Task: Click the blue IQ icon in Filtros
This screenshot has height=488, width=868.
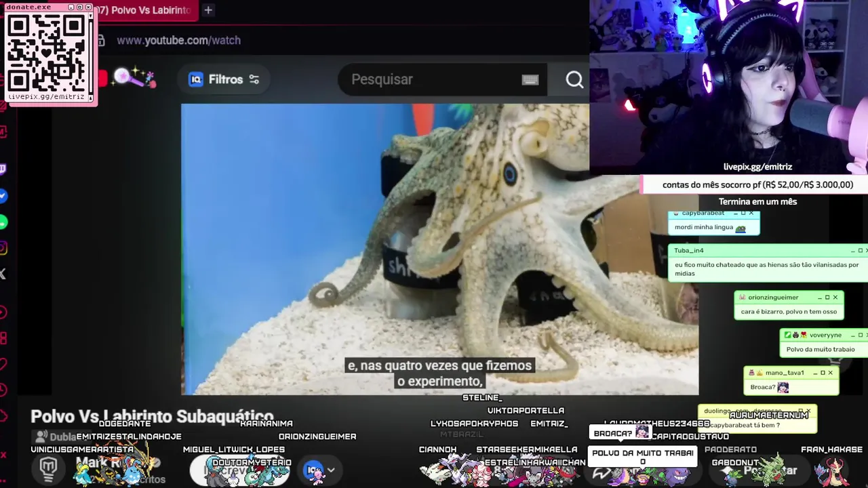Action: tap(196, 79)
